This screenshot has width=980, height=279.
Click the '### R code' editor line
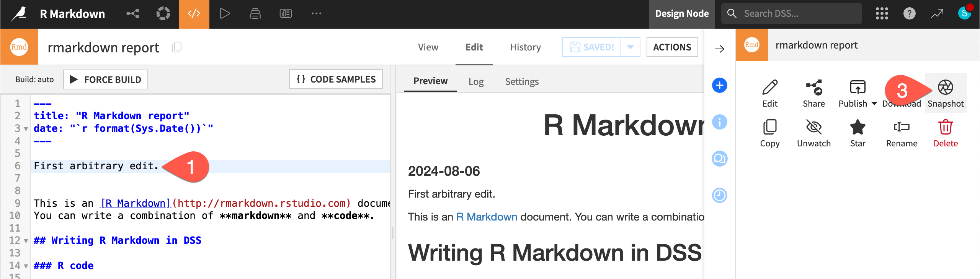(64, 266)
